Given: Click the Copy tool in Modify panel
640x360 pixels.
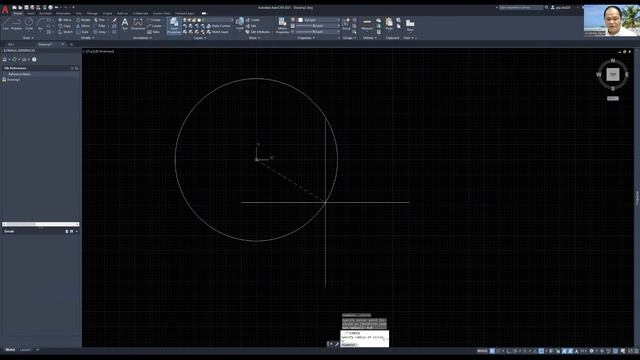Looking at the screenshot, I should click(x=64, y=26).
